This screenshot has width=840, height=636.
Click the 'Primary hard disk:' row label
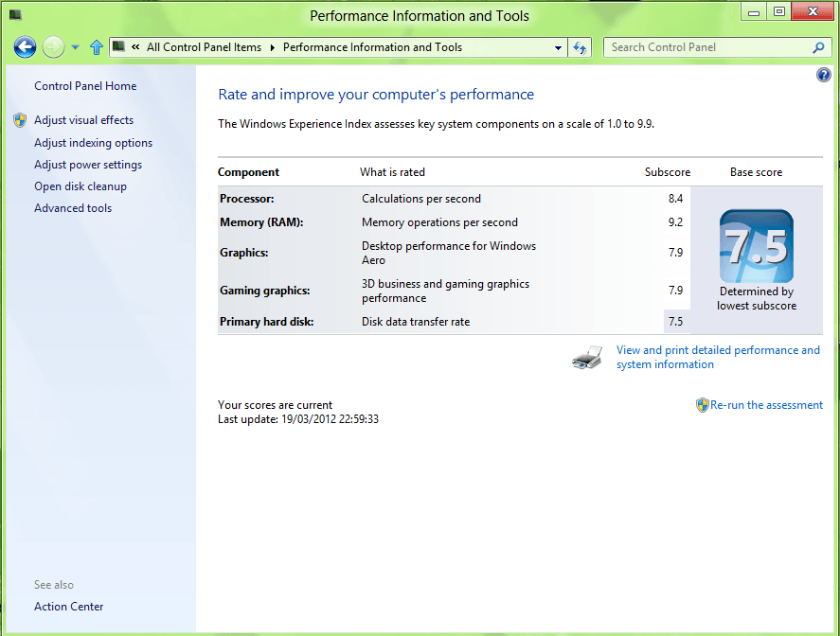266,322
